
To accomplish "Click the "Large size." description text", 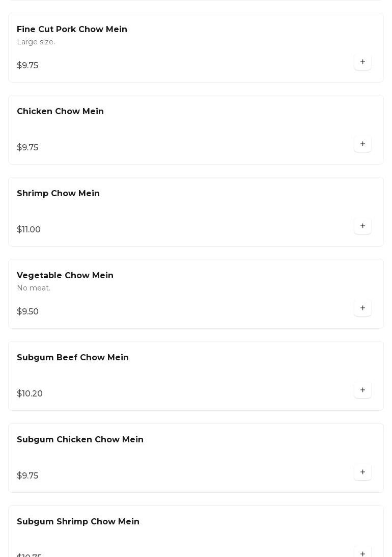I will (36, 42).
